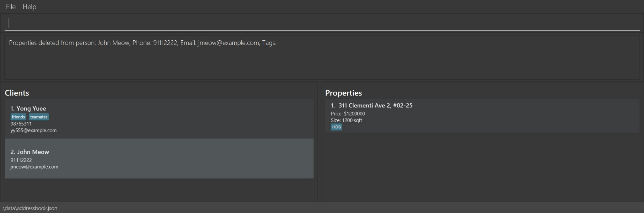Click the addressbook.json path in status bar
644x213 pixels.
29,208
